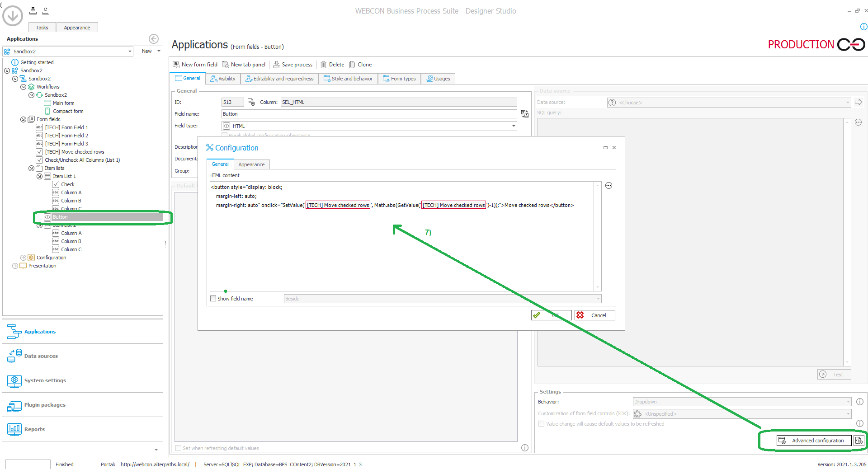Image resolution: width=868 pixels, height=469 pixels.
Task: Collapse the Workflows tree node
Action: [x=23, y=87]
